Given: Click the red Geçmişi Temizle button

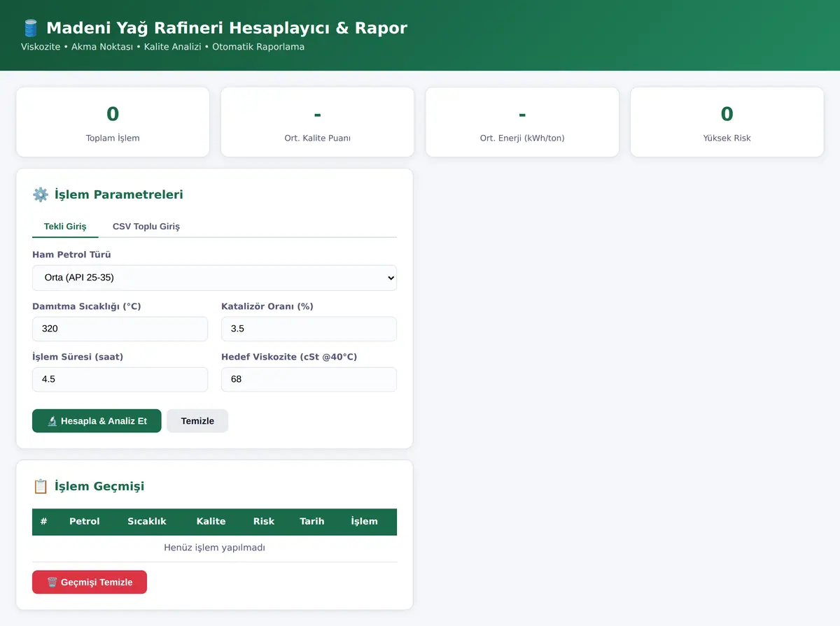Looking at the screenshot, I should click(90, 582).
